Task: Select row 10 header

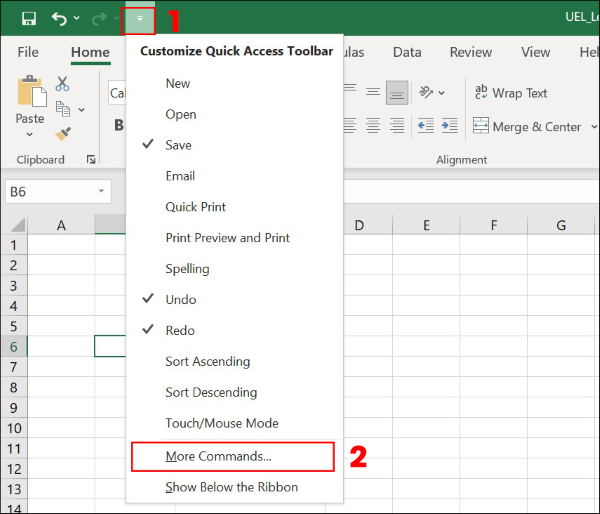Action: pyautogui.click(x=14, y=428)
